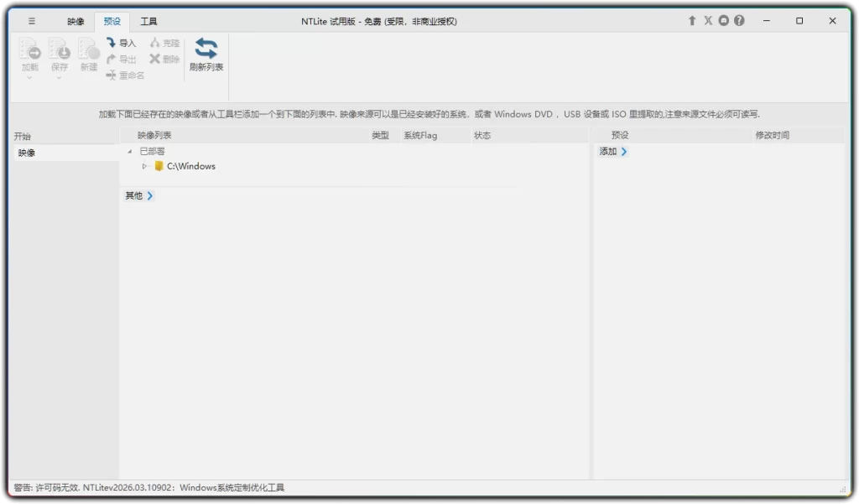Click the help question mark icon
The image size is (859, 504).
[739, 20]
